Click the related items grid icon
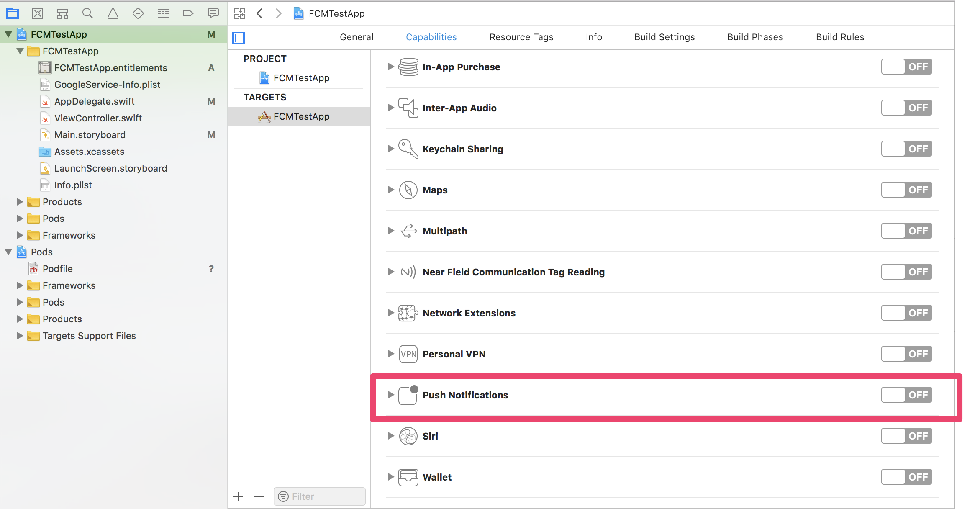The image size is (980, 509). pyautogui.click(x=239, y=13)
